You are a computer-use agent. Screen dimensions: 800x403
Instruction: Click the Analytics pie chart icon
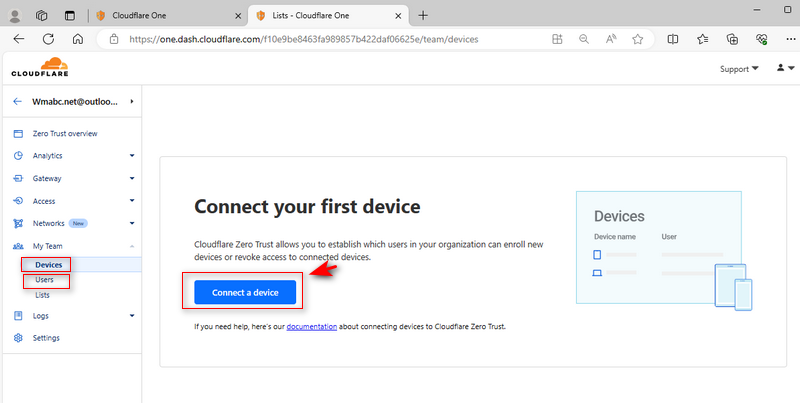pyautogui.click(x=18, y=156)
